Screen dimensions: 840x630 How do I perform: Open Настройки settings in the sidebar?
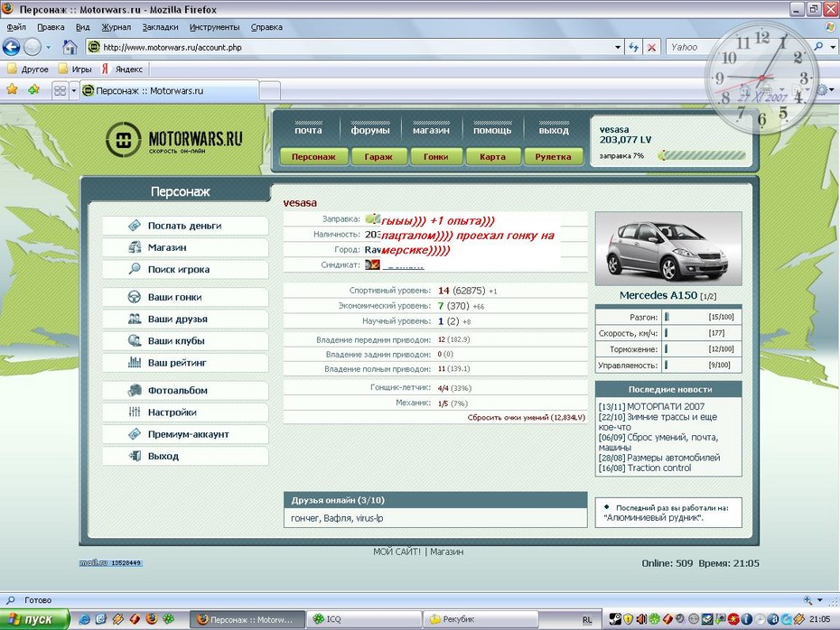point(185,412)
